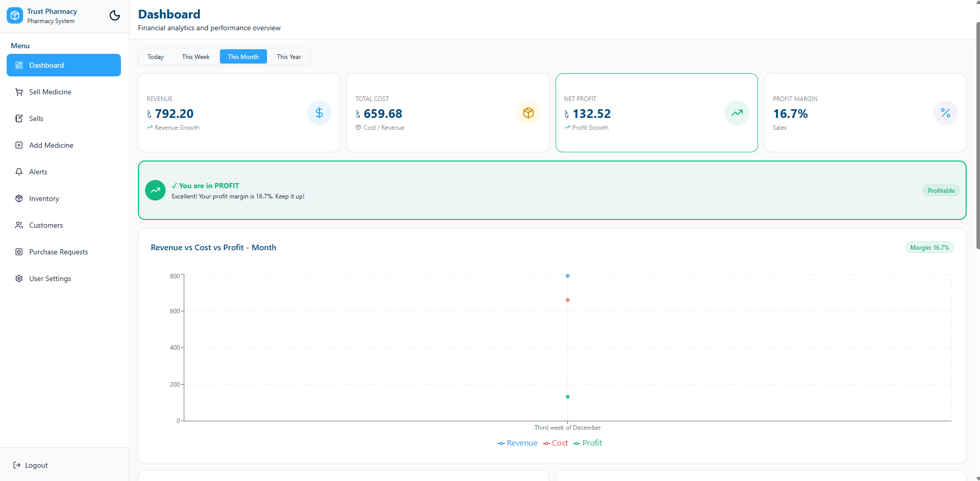The width and height of the screenshot is (980, 481).
Task: Switch to the This Year tab
Action: (x=289, y=56)
